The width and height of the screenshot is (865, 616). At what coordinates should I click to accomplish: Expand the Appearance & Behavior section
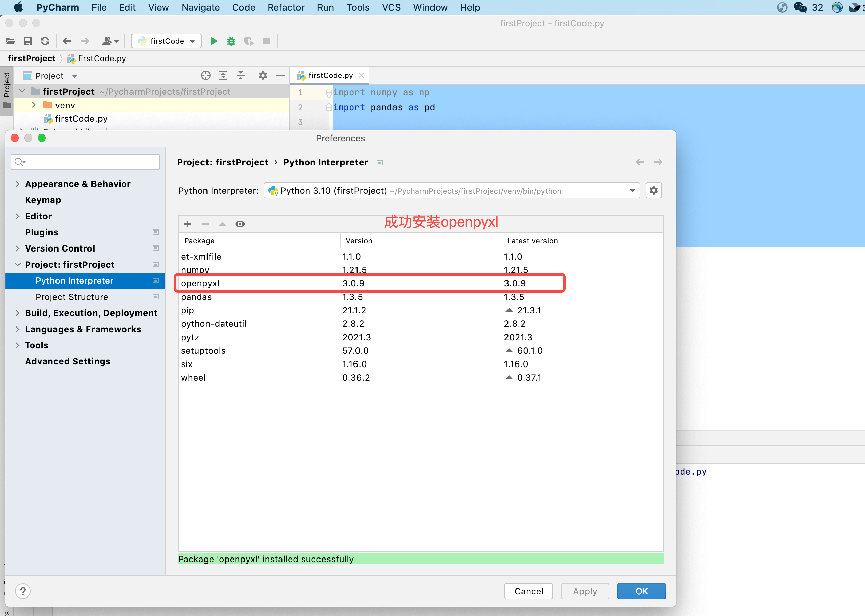tap(17, 184)
